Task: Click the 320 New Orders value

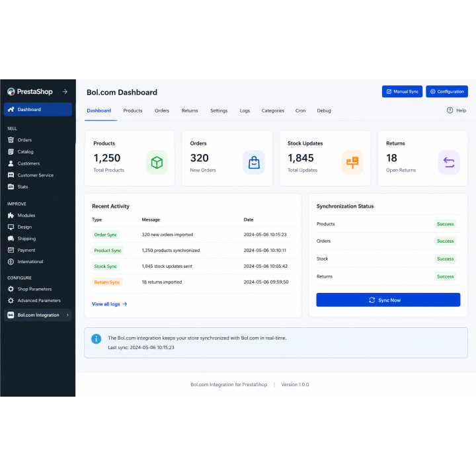Action: pos(199,158)
